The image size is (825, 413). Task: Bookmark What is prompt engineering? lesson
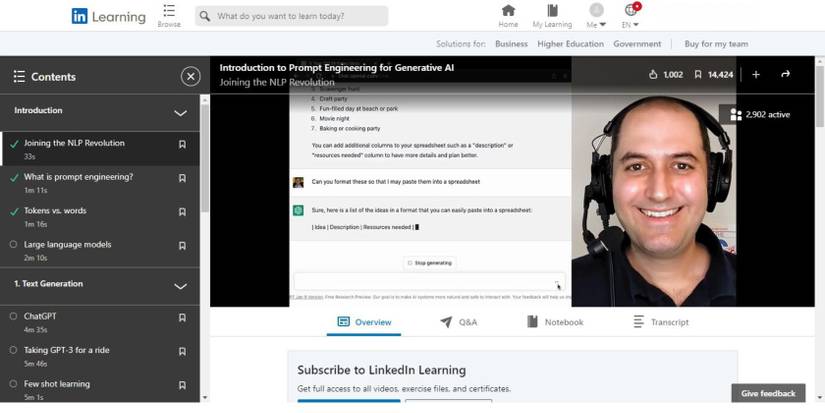click(182, 178)
